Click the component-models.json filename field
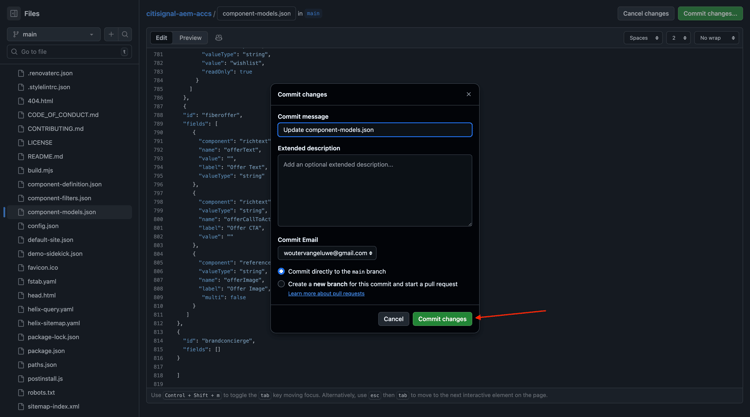This screenshot has width=750, height=417. [256, 13]
